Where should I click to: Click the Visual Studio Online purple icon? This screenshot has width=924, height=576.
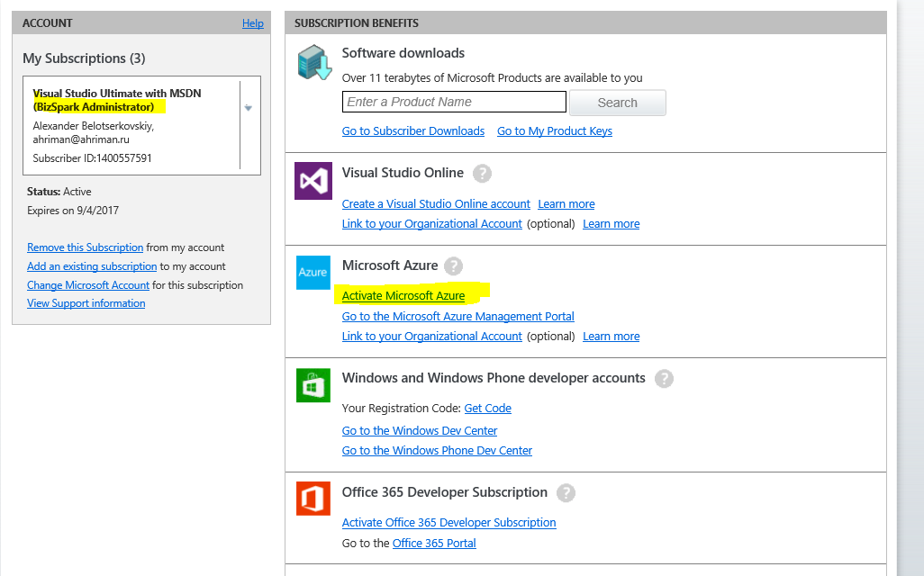point(313,182)
